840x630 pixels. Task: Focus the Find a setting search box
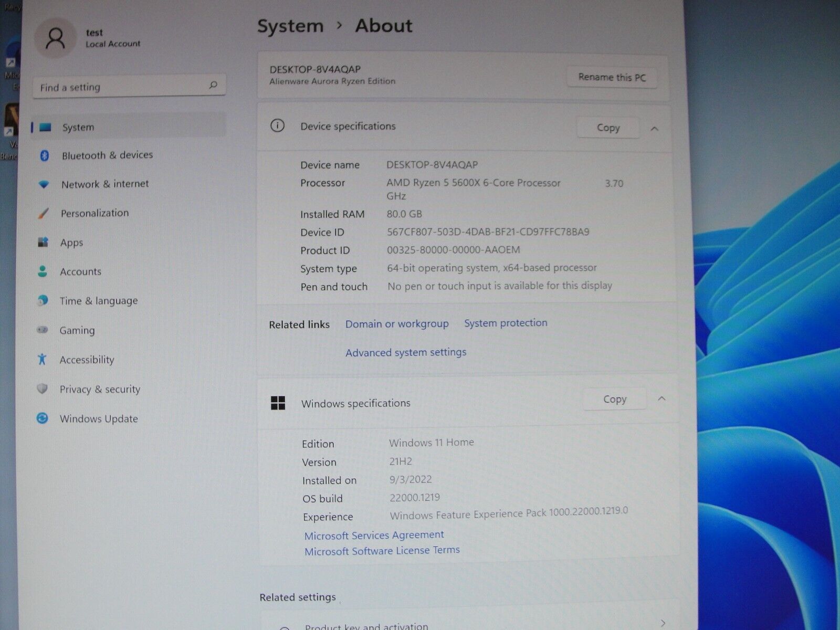(129, 86)
